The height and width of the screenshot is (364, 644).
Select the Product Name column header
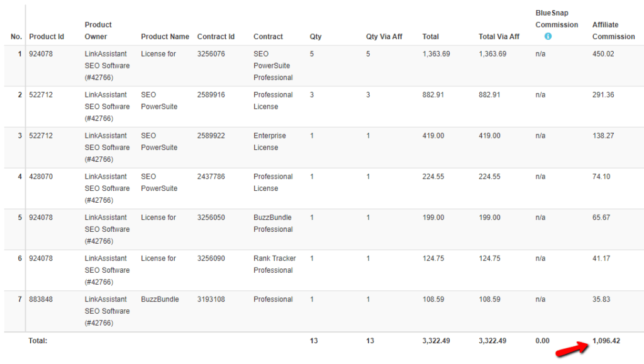pos(165,37)
